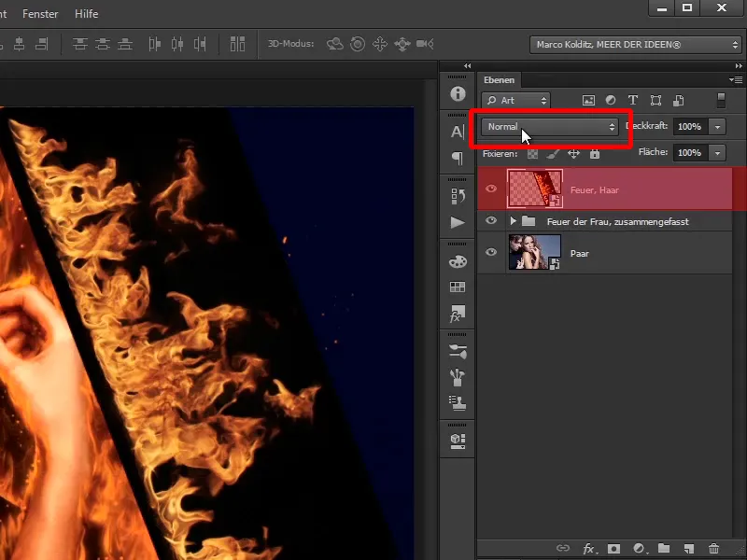Screen dimensions: 747x560
Task: Open the Actions panel play icon
Action: pyautogui.click(x=458, y=222)
